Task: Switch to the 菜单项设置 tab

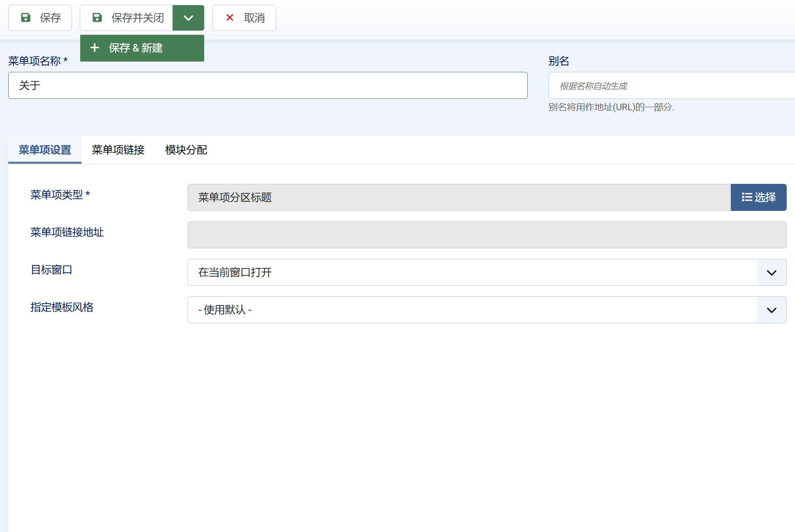Action: click(45, 150)
